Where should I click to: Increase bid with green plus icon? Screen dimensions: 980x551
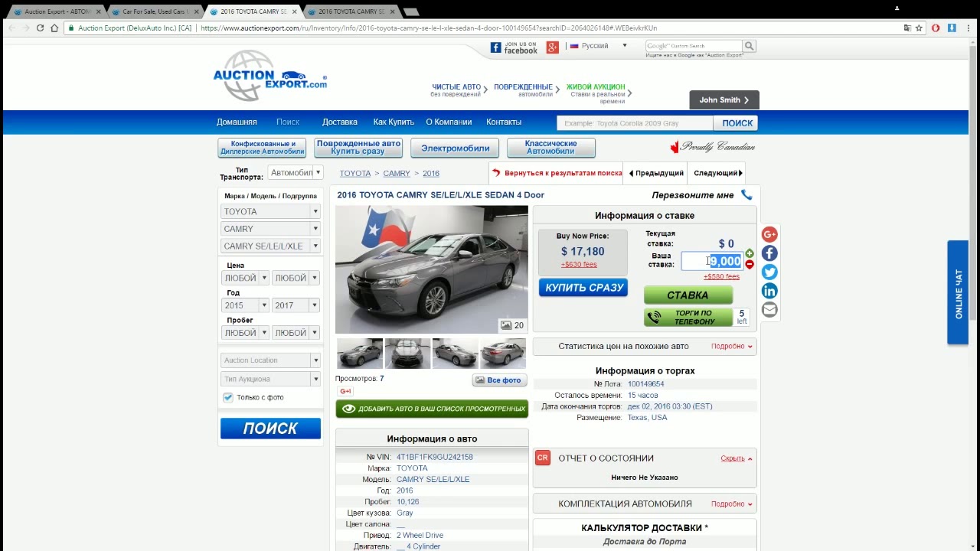750,253
